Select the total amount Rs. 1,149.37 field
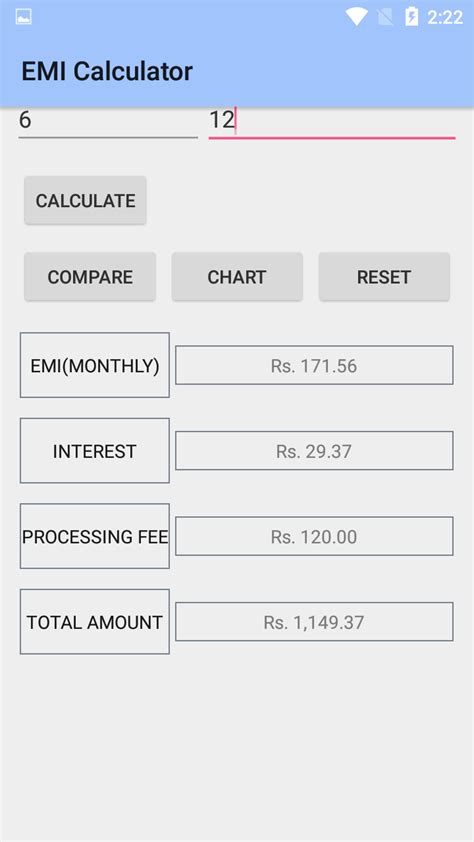The image size is (474, 842). point(314,622)
